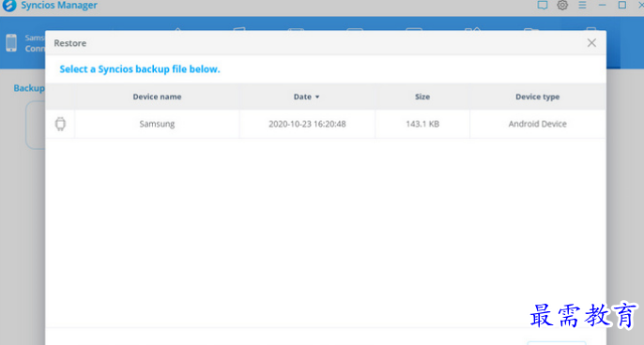Open the Syncios feedback message icon
This screenshot has width=644, height=345.
click(543, 6)
